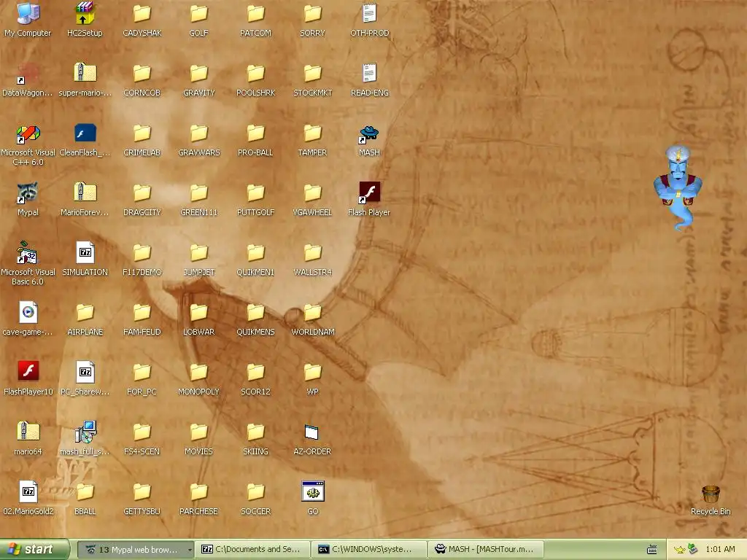Viewport: 747px width, 560px height.
Task: Select the mario64 zip archive icon
Action: coord(28,432)
